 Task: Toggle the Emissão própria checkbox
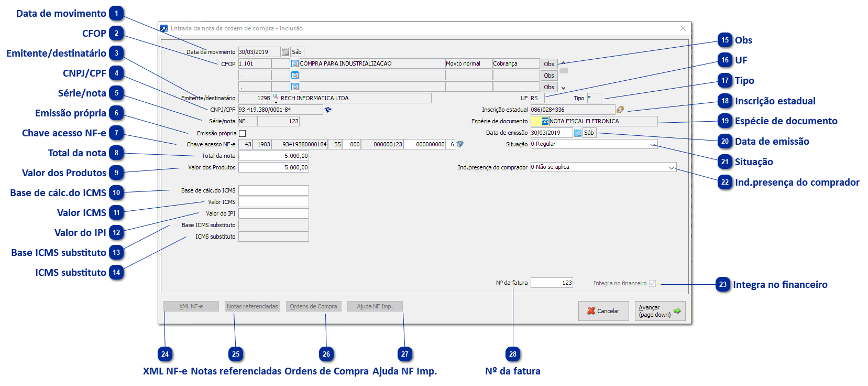tap(242, 133)
